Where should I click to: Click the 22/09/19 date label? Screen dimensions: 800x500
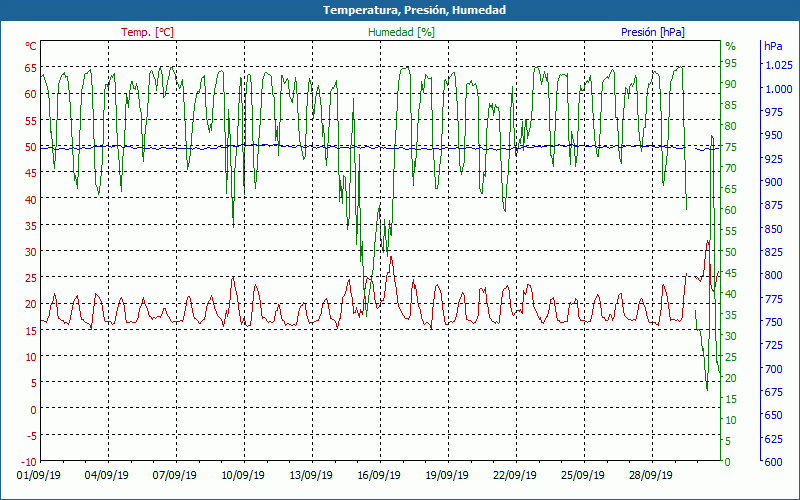click(x=515, y=476)
